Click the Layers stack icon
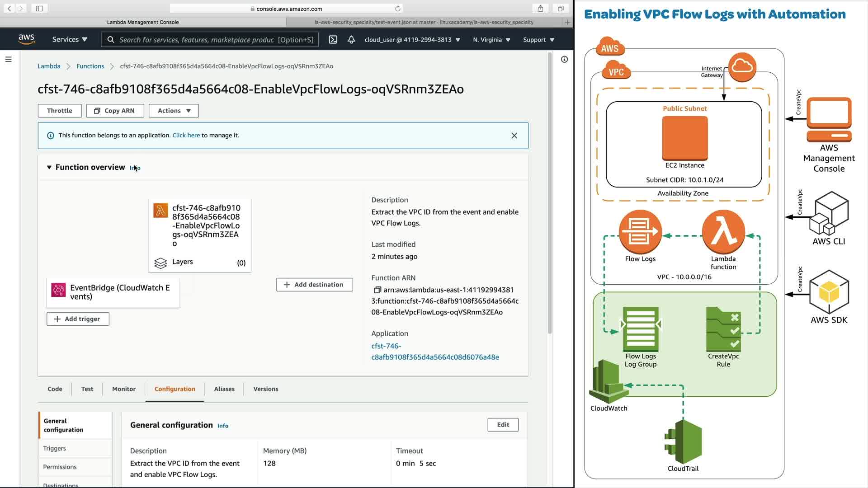 pos(160,263)
